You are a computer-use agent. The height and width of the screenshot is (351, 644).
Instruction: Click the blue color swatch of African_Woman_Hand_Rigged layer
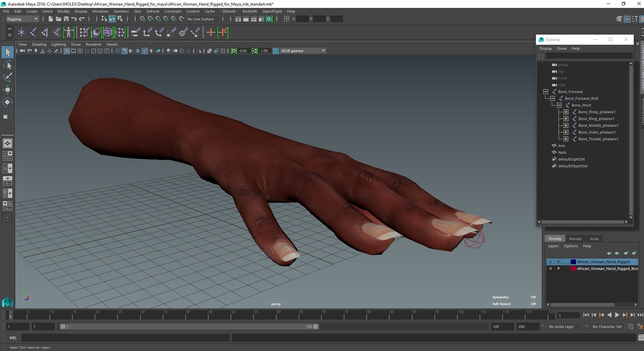tap(573, 262)
